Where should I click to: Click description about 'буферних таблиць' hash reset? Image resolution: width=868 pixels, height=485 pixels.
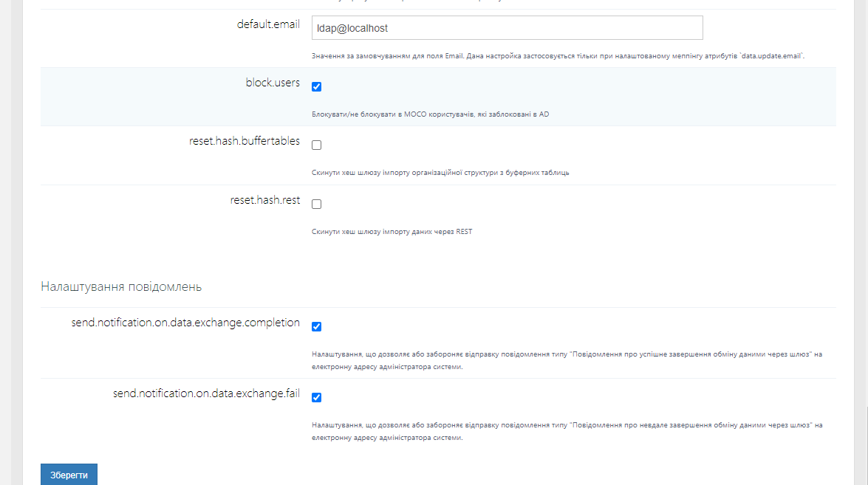coord(440,173)
